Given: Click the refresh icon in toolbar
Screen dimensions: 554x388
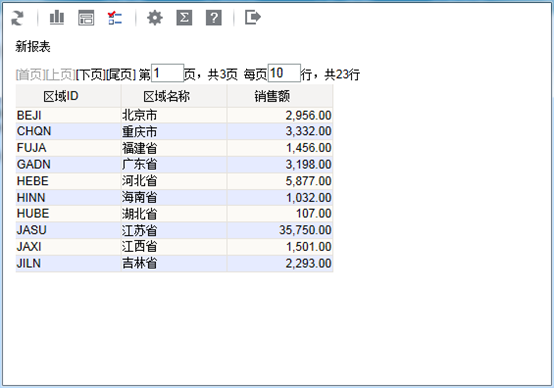Looking at the screenshot, I should point(17,18).
